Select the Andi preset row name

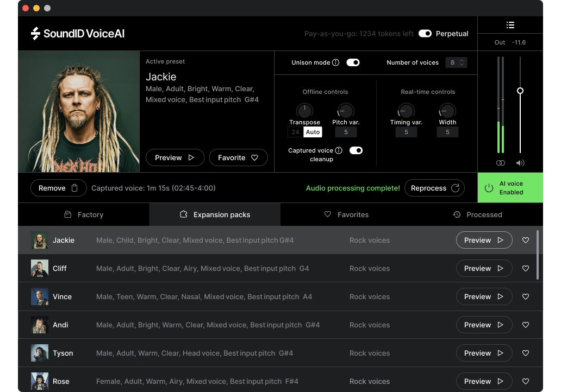[60, 325]
